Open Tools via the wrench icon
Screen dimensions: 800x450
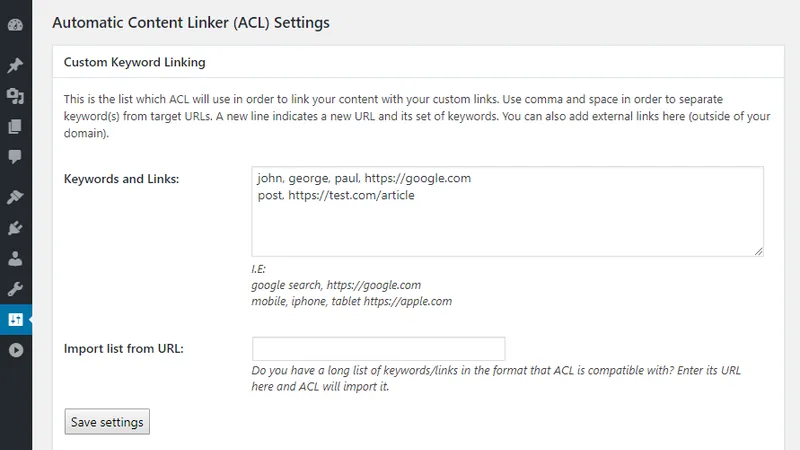click(x=15, y=289)
